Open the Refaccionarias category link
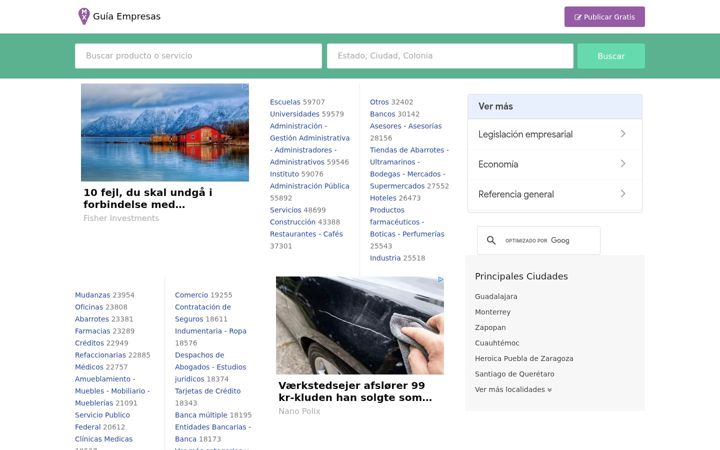This screenshot has height=450, width=720. pyautogui.click(x=100, y=355)
